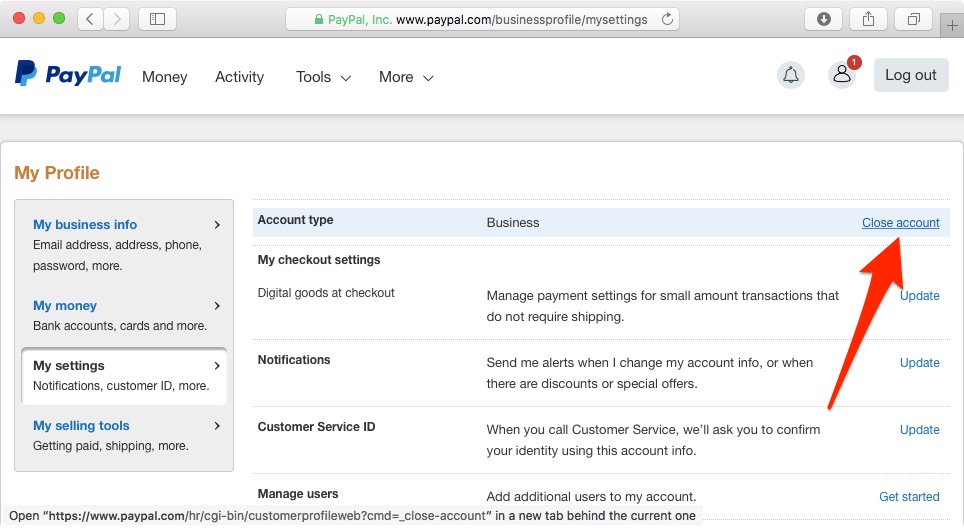Update Digital goods at checkout setting
This screenshot has height=528, width=964.
click(x=920, y=296)
